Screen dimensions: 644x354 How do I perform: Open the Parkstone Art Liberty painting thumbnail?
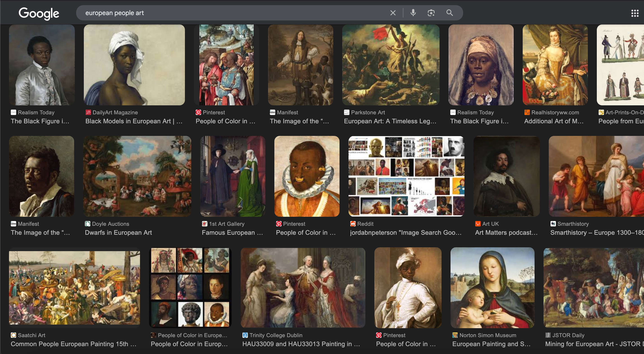pos(391,65)
